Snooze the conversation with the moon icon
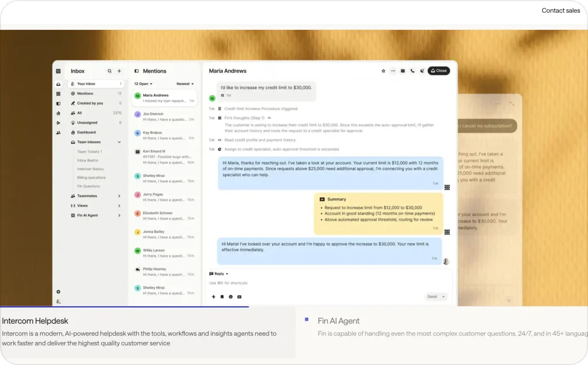The image size is (588, 365). tap(422, 71)
